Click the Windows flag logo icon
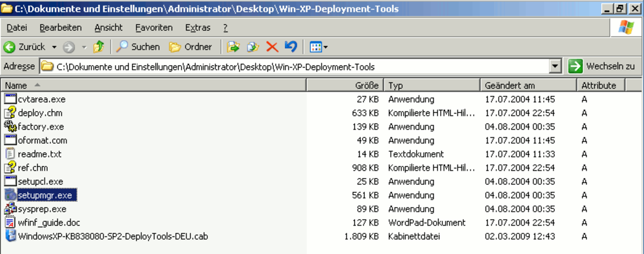This screenshot has height=254, width=644. point(626,28)
